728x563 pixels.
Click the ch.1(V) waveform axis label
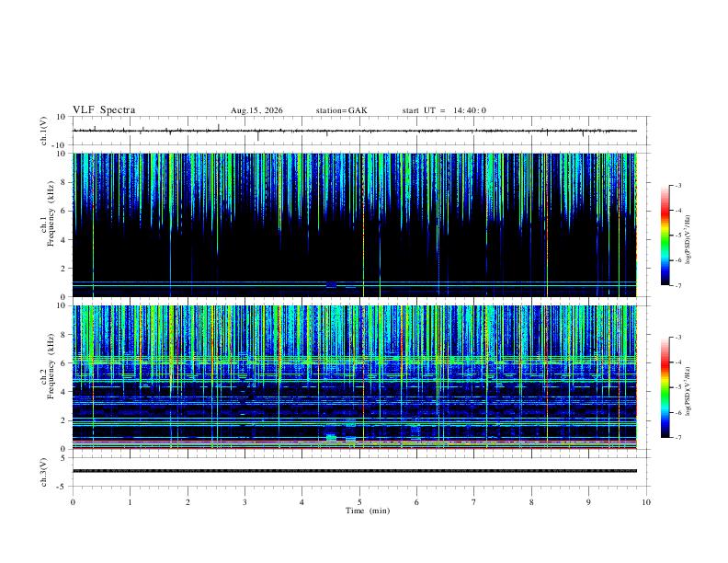click(x=44, y=131)
